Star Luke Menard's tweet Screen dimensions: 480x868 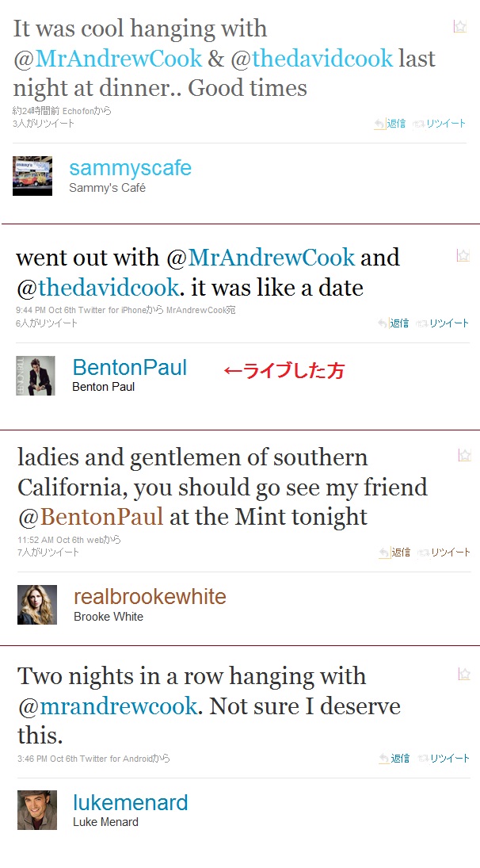click(464, 674)
